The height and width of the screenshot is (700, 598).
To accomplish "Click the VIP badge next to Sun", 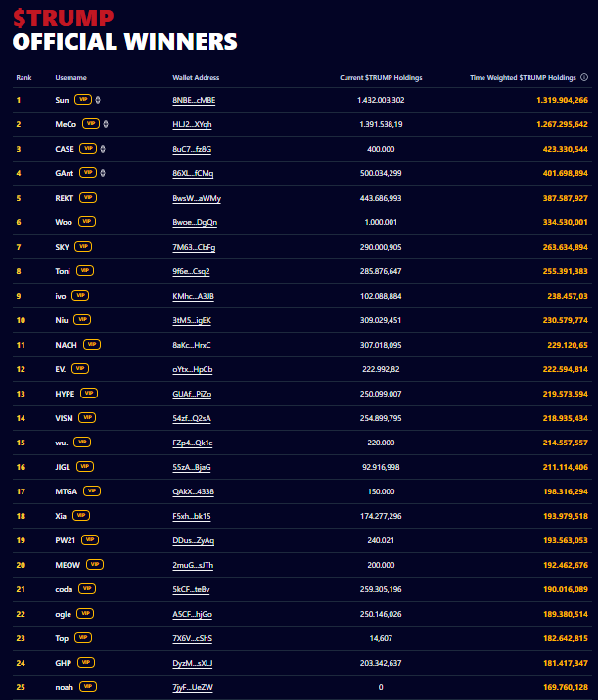I will tap(83, 100).
